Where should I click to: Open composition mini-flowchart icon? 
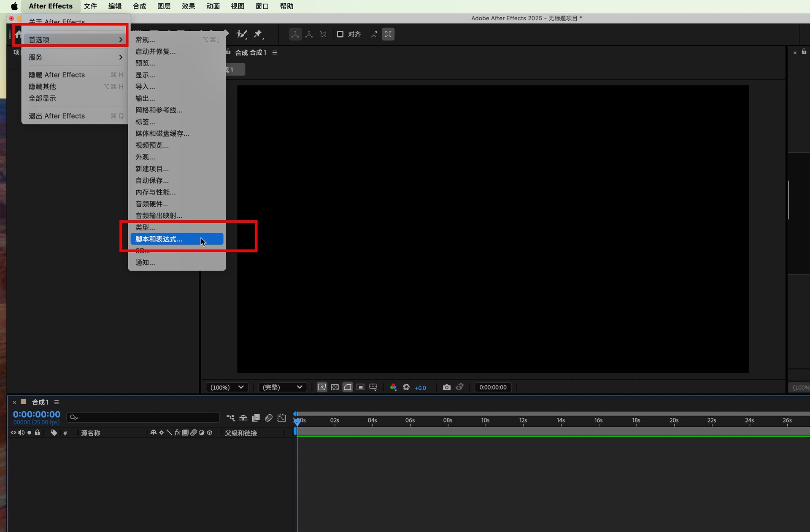230,418
